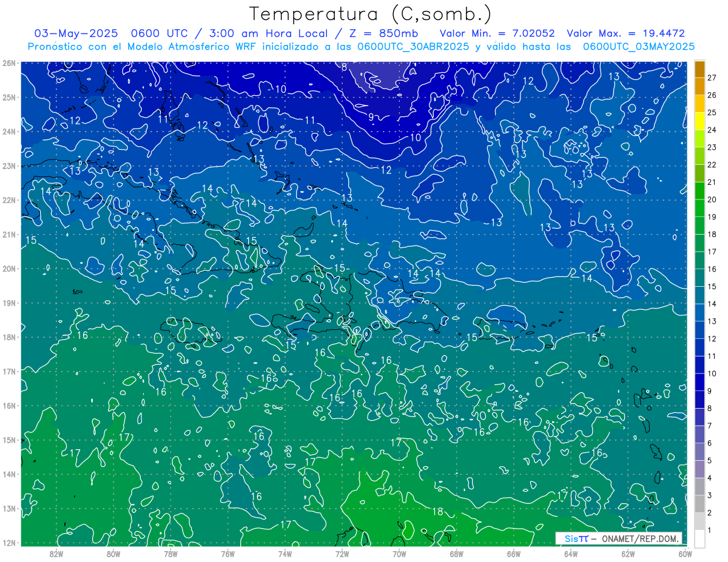Click the 23N latitude axis label
Image resolution: width=728 pixels, height=562 pixels.
coord(8,166)
